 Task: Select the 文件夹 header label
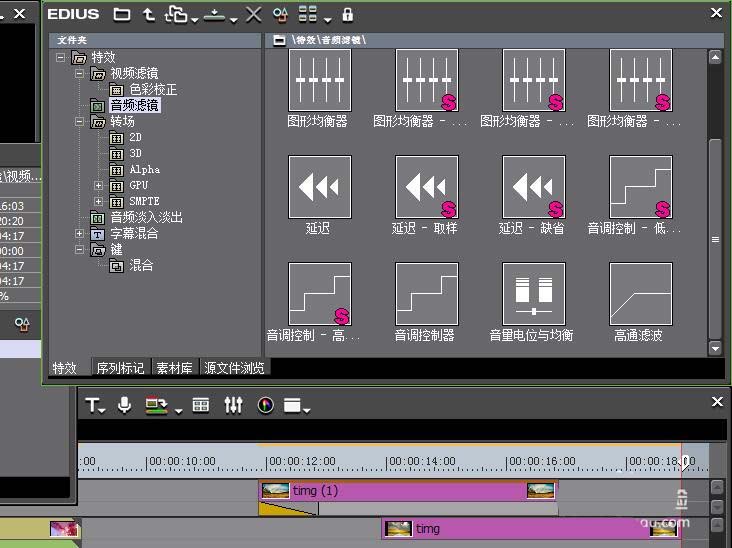(72, 40)
